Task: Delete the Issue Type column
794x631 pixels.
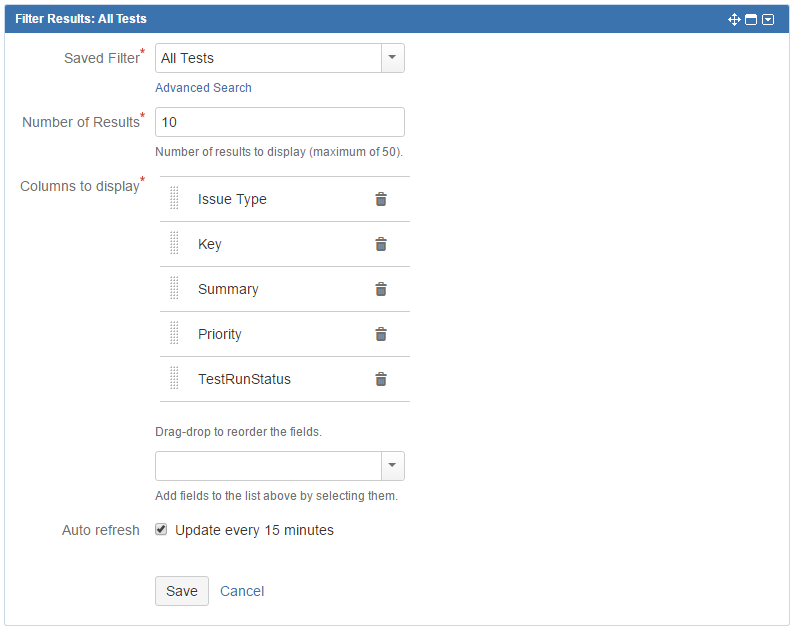Action: 381,200
